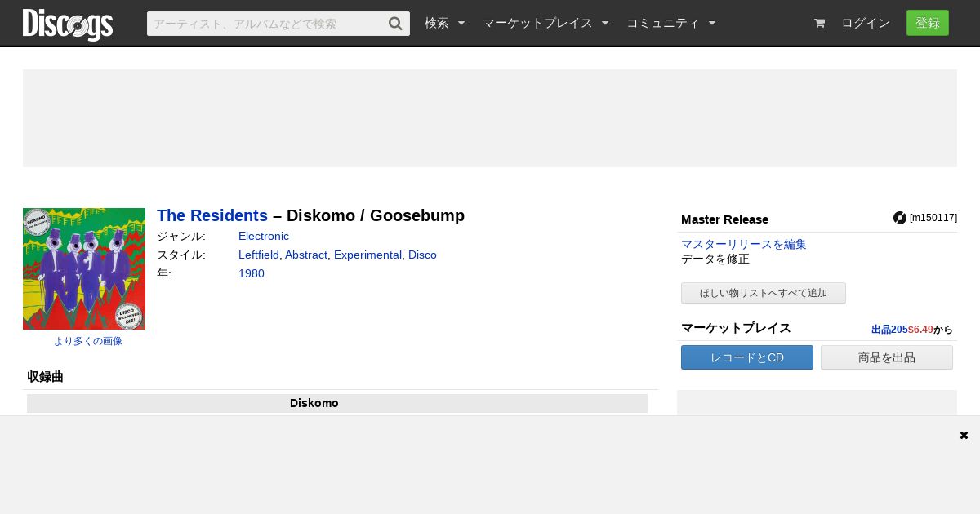The width and height of the screenshot is (980, 514).
Task: Click the green 登録 button
Action: click(928, 23)
